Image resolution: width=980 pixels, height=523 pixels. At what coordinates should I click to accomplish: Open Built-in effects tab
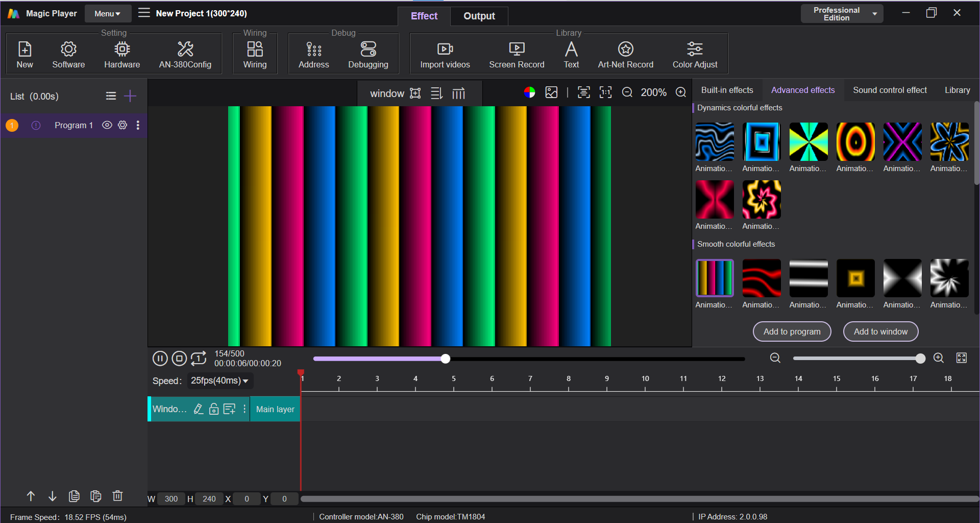point(727,90)
